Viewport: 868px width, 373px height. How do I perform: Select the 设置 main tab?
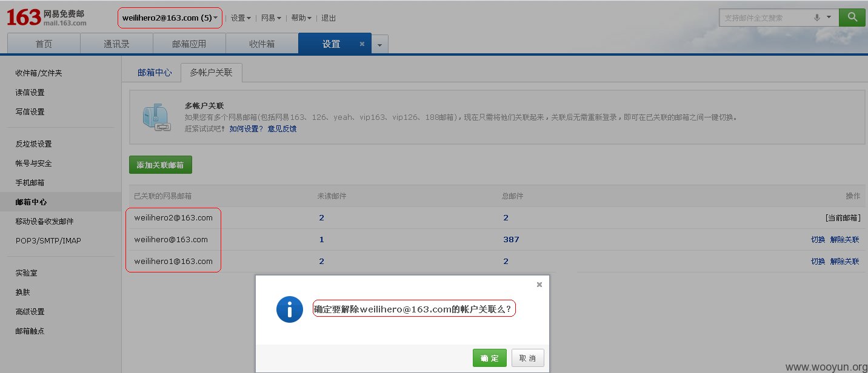click(x=331, y=44)
